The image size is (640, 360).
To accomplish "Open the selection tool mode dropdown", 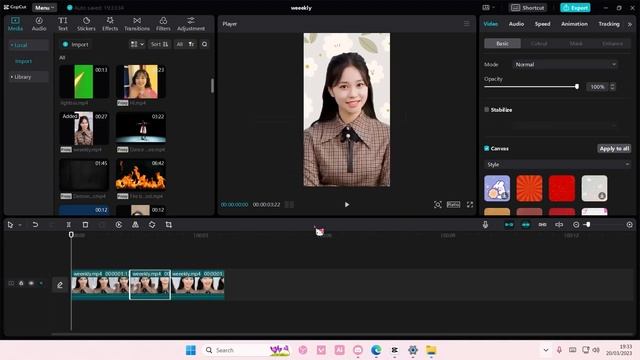I will point(19,225).
